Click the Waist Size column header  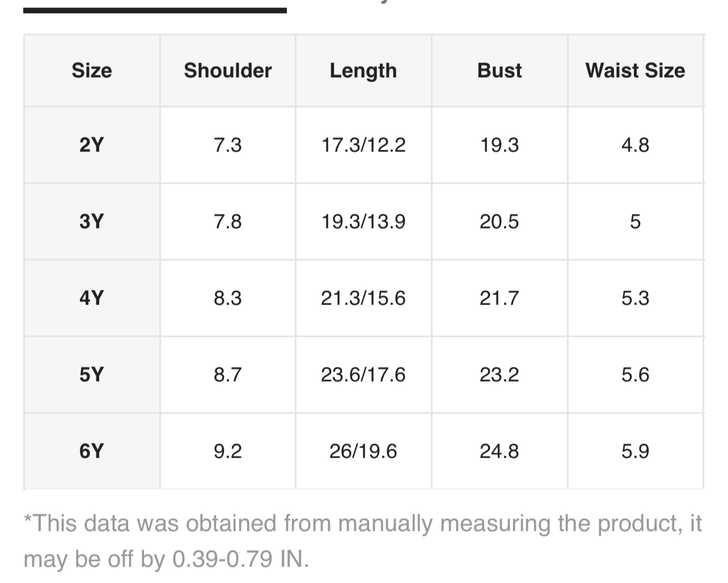coord(635,70)
